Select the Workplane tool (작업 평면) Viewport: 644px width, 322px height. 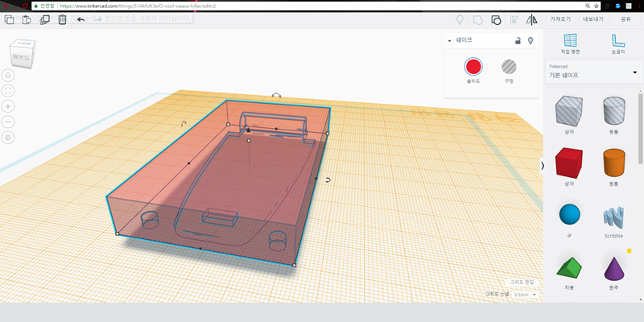pyautogui.click(x=570, y=44)
